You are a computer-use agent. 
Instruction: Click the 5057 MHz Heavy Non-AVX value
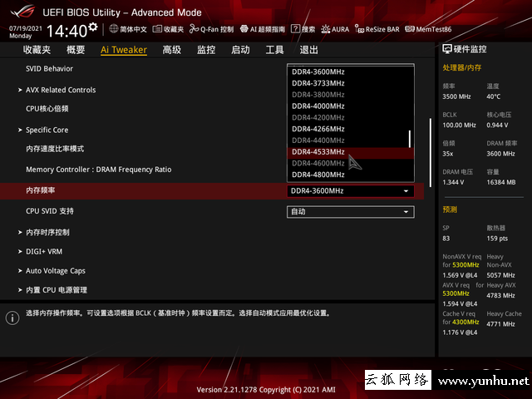tap(500, 275)
